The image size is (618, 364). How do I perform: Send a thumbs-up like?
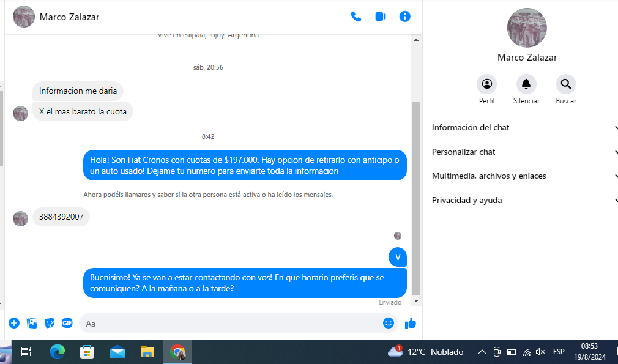(x=411, y=323)
